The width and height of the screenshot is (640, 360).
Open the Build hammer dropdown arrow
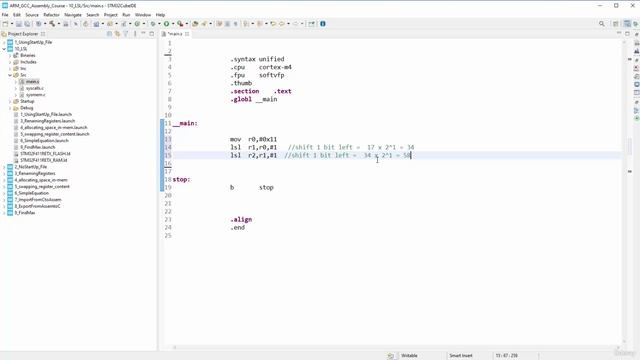58,24
